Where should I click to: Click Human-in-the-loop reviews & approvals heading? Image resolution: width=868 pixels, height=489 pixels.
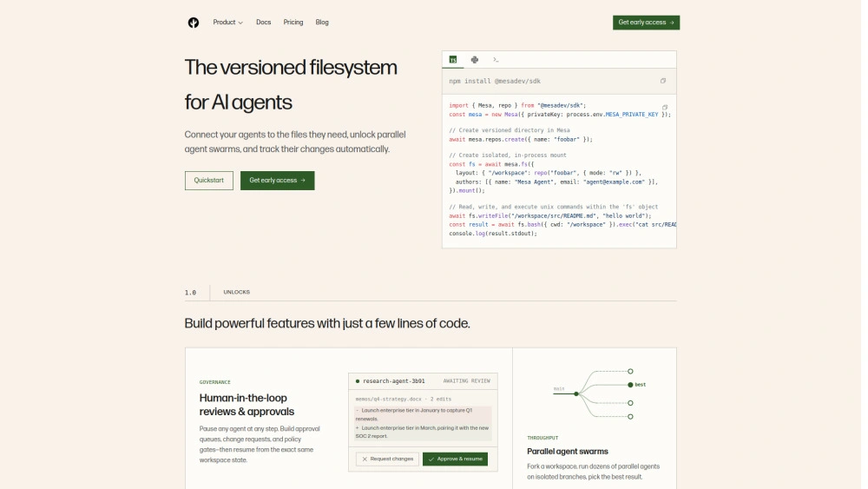tap(247, 405)
